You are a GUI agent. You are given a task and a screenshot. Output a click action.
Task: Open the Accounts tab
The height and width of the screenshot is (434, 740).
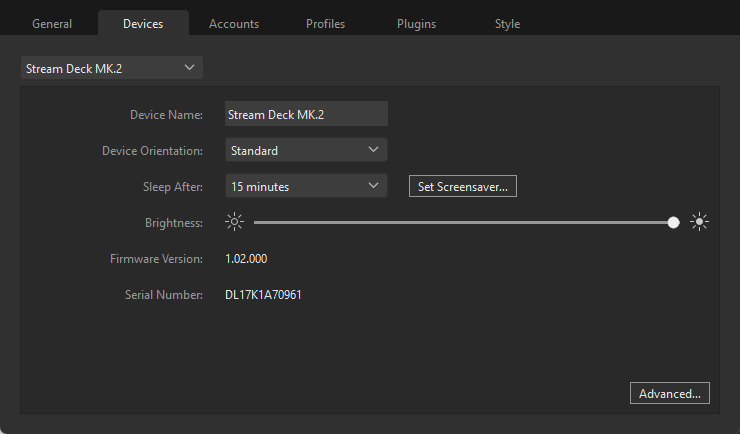pyautogui.click(x=234, y=24)
